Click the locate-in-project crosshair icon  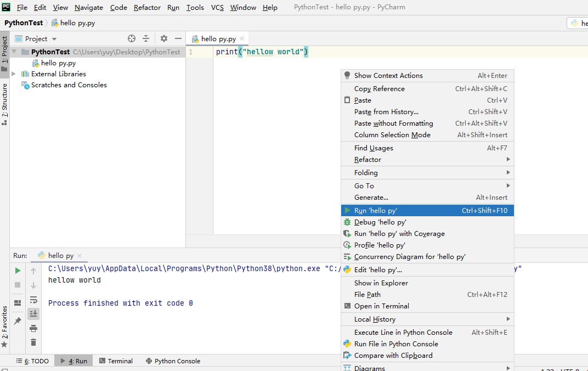131,38
